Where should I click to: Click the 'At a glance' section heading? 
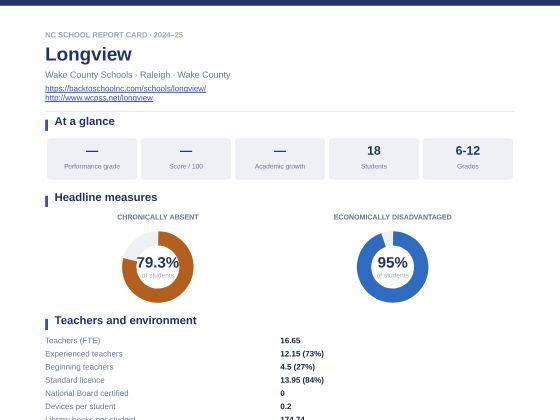pos(84,121)
